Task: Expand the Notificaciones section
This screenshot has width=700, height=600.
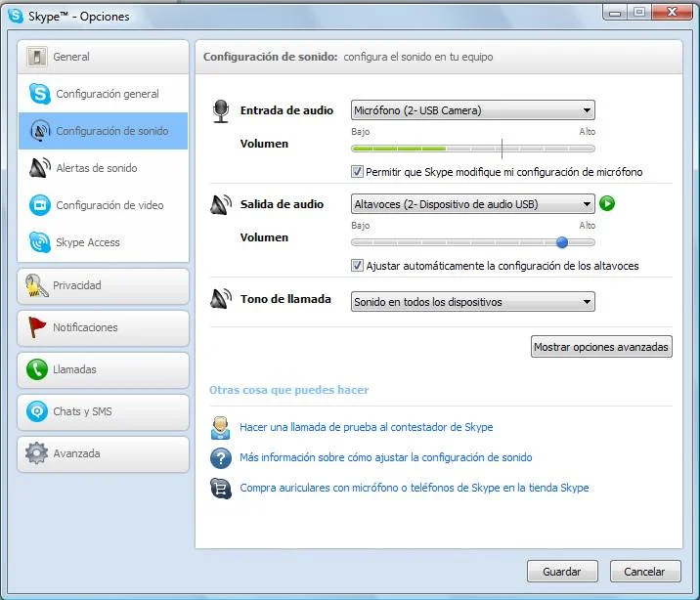Action: point(103,327)
